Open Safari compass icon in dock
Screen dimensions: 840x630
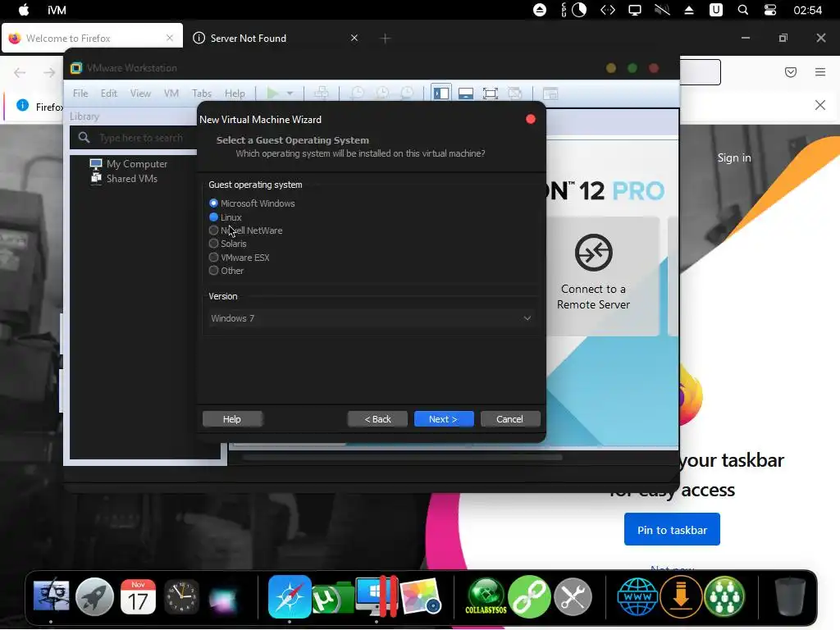[290, 597]
